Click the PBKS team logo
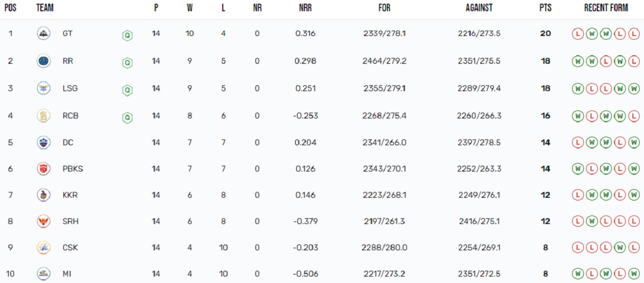Image resolution: width=644 pixels, height=283 pixels. pos(43,169)
